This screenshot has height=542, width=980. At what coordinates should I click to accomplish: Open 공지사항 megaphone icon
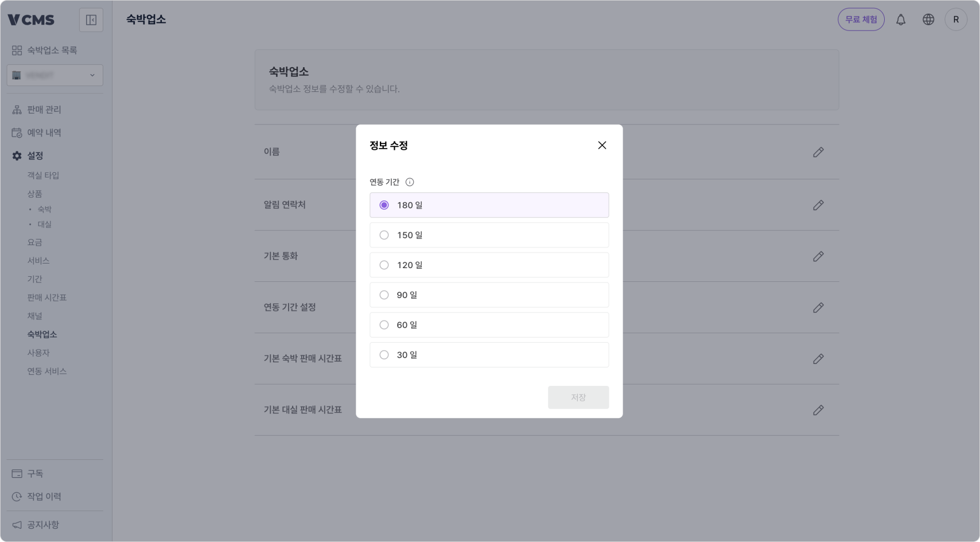tap(15, 524)
